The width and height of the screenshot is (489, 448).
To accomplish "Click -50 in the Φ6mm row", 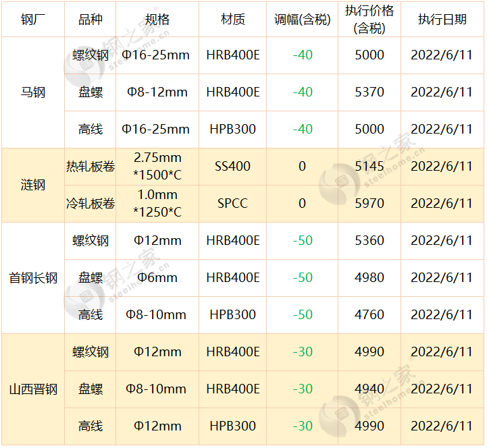I will click(302, 278).
